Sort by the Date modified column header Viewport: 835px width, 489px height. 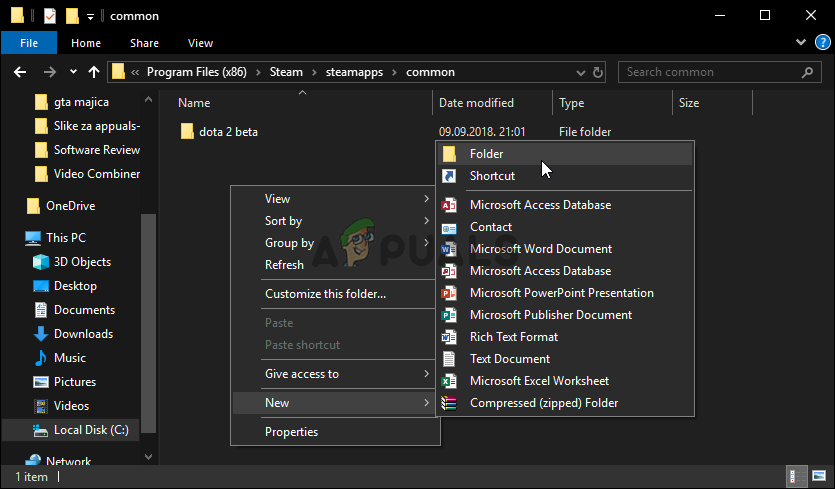(476, 103)
